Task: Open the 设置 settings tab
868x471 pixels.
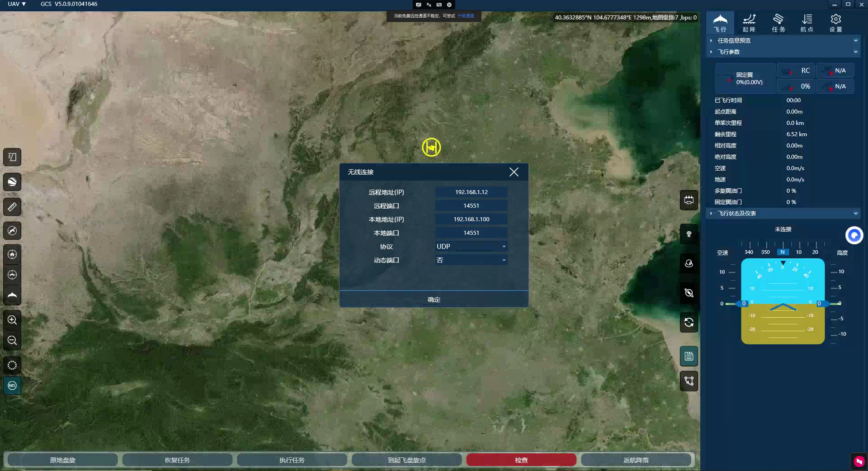Action: [x=835, y=23]
